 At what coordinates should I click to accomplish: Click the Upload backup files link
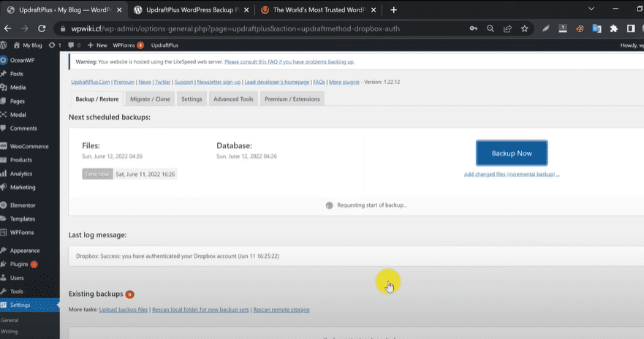pos(124,310)
